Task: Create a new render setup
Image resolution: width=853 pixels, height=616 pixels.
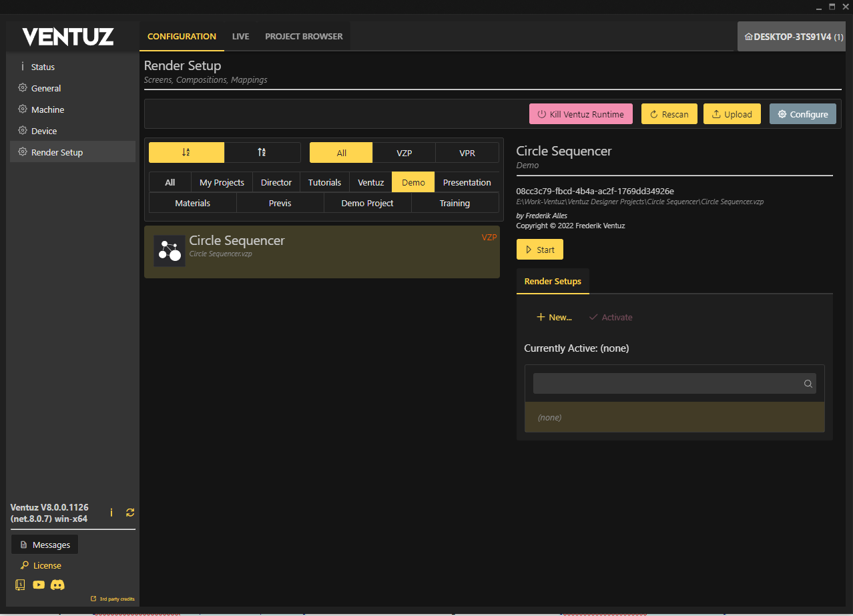Action: (554, 317)
